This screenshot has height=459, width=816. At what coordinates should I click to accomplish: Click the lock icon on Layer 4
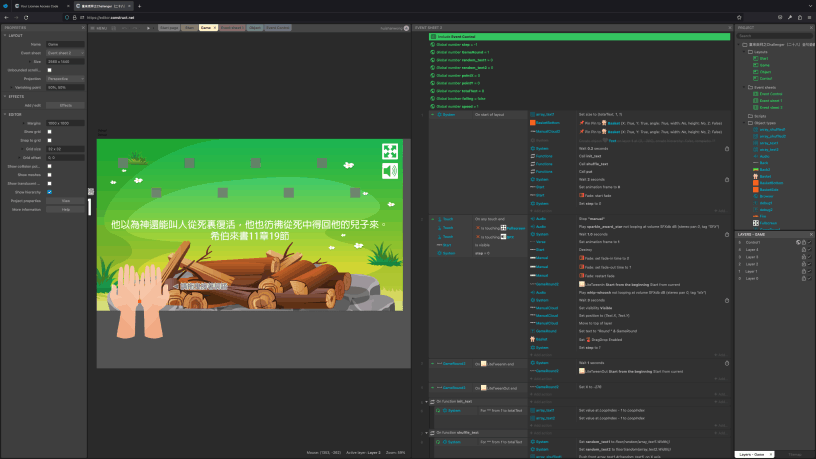click(803, 249)
